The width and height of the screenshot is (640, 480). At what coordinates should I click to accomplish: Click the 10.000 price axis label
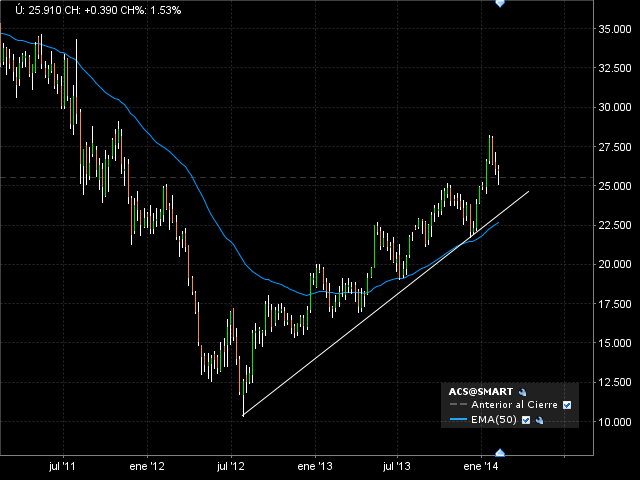[615, 422]
